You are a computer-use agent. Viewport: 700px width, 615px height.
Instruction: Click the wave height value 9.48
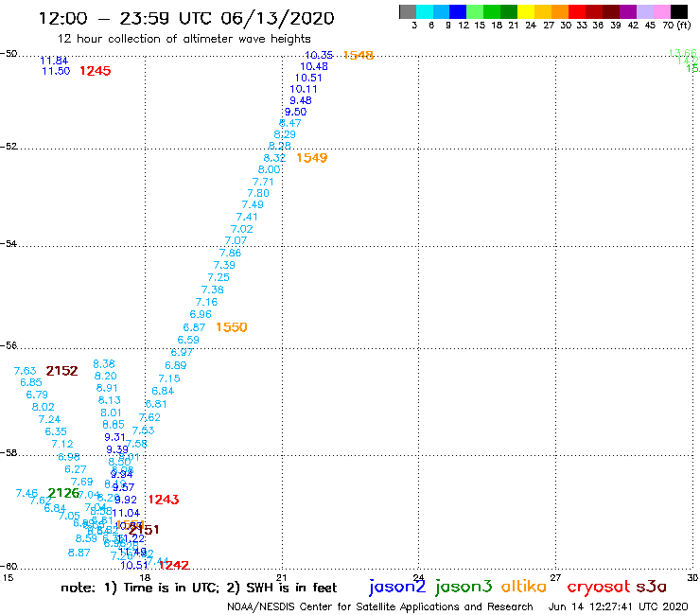point(301,100)
